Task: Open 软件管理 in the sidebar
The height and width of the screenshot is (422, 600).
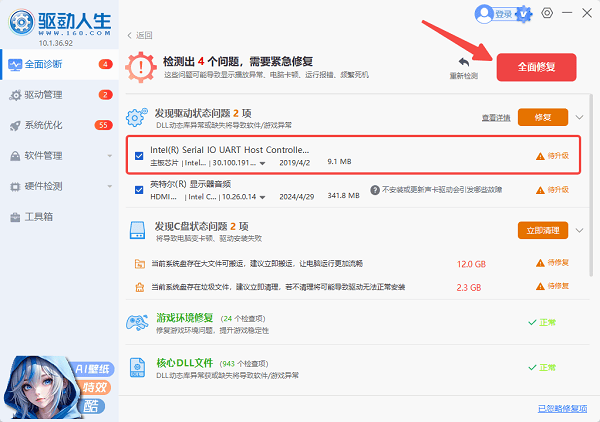Action: (x=59, y=156)
